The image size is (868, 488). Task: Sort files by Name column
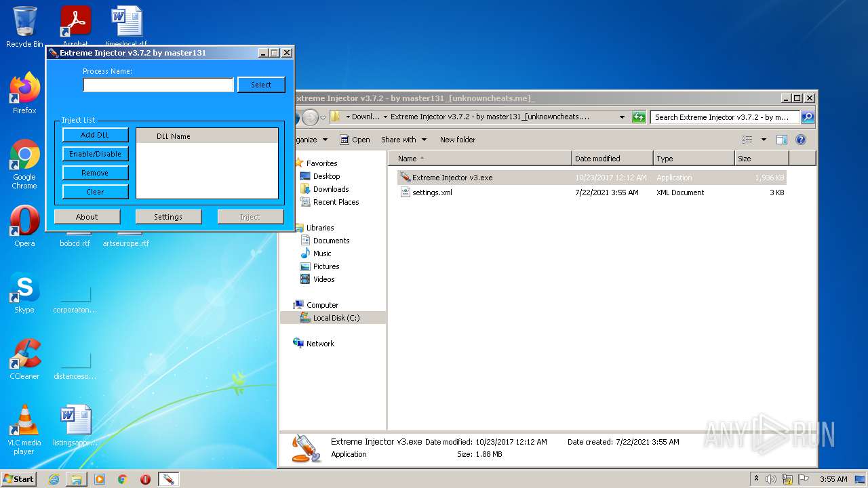click(x=480, y=159)
